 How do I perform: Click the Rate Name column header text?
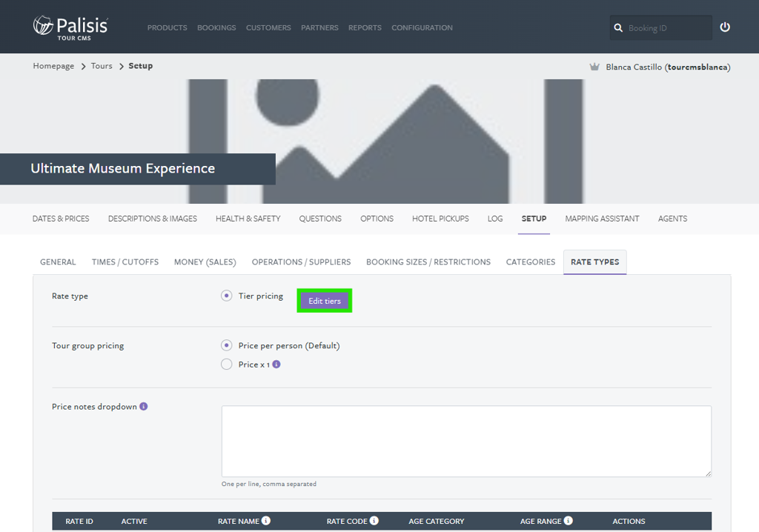[239, 522]
